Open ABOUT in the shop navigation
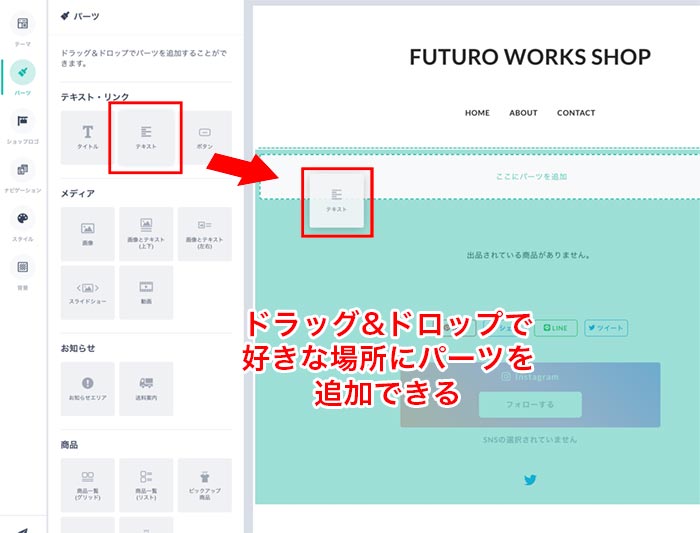 click(523, 113)
